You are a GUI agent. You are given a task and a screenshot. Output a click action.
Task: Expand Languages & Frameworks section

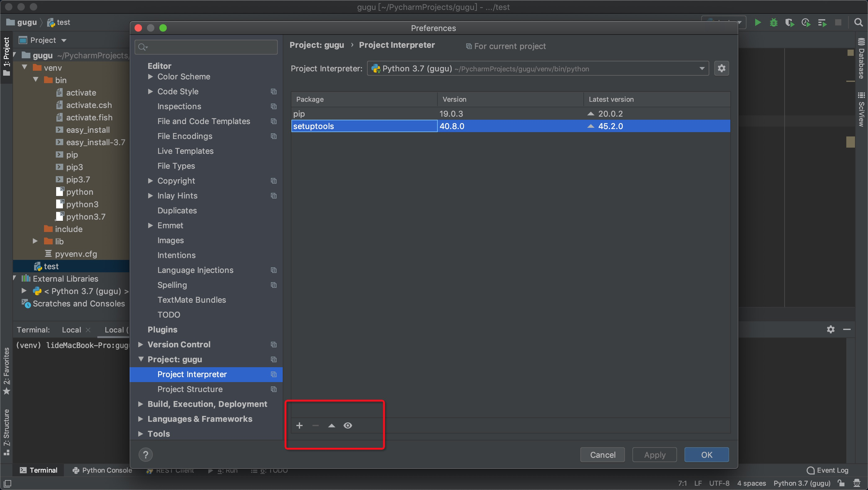tap(141, 419)
